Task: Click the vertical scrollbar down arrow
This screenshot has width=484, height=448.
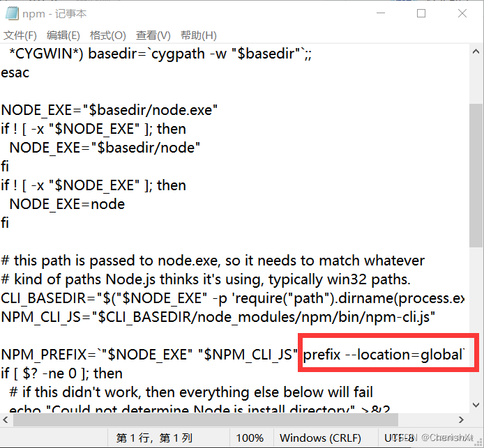Action: 476,405
